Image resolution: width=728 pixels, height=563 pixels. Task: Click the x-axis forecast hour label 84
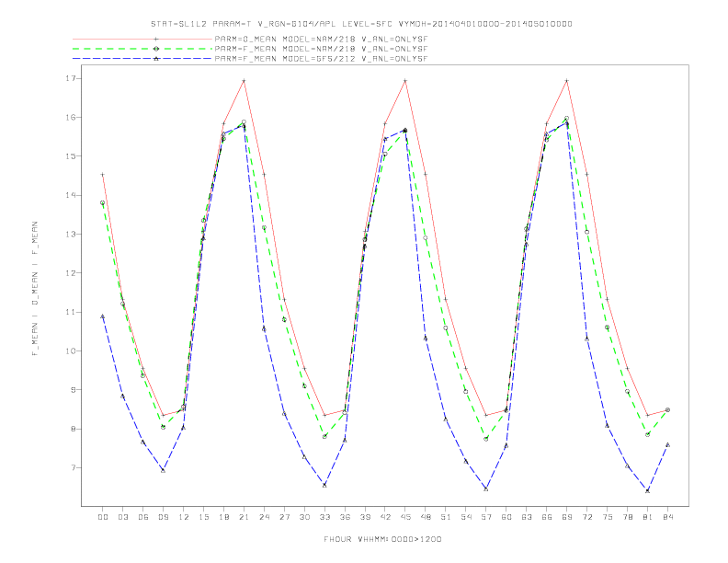click(667, 517)
